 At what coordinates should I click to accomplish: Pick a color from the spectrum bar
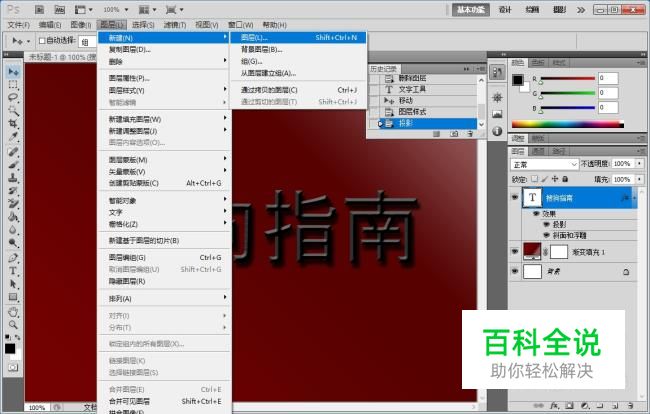568,124
